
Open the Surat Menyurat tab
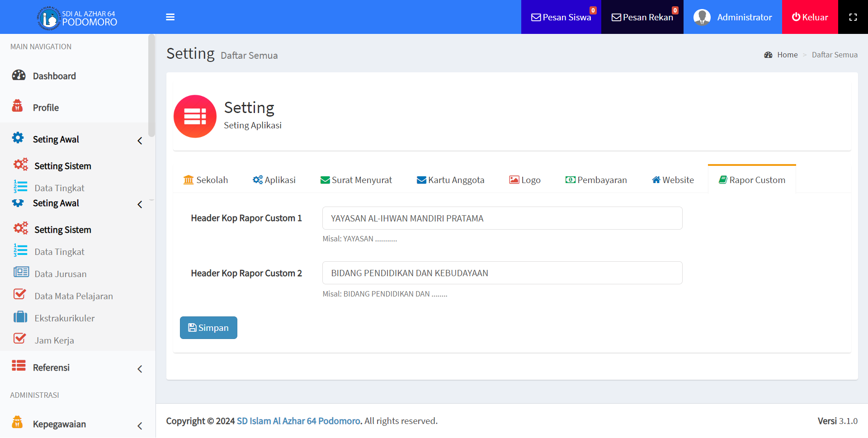tap(356, 180)
